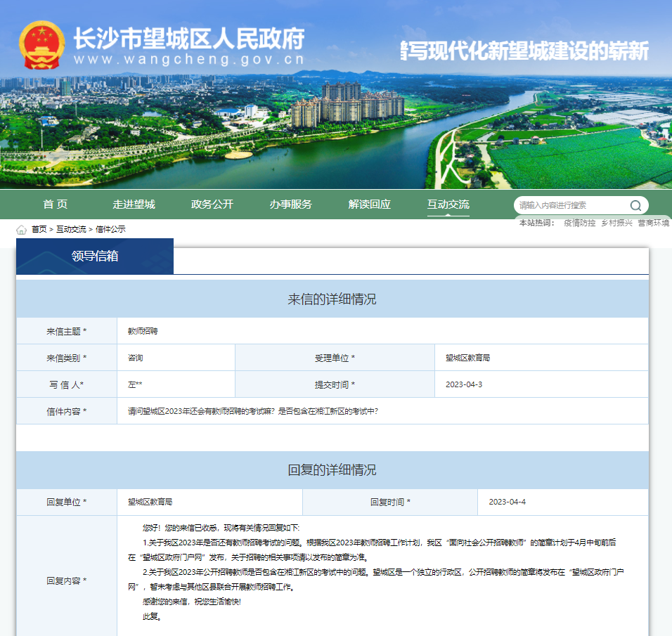Click the category value 咨询

click(136, 358)
